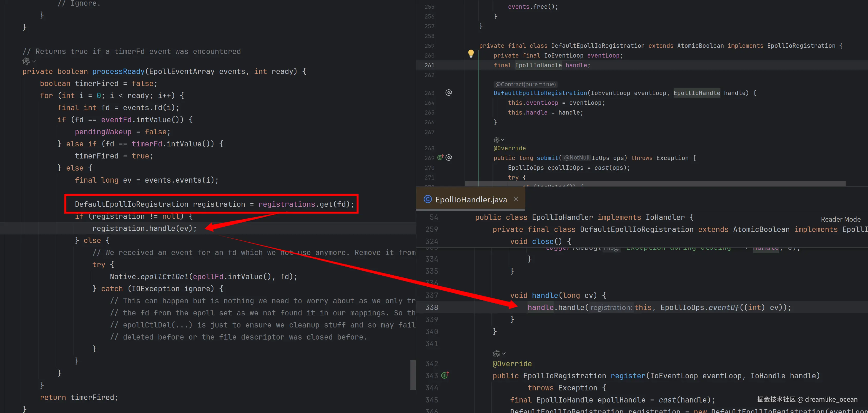The width and height of the screenshot is (868, 413).
Task: Click the left editor's vertical scrollbar thumb
Action: click(x=413, y=375)
